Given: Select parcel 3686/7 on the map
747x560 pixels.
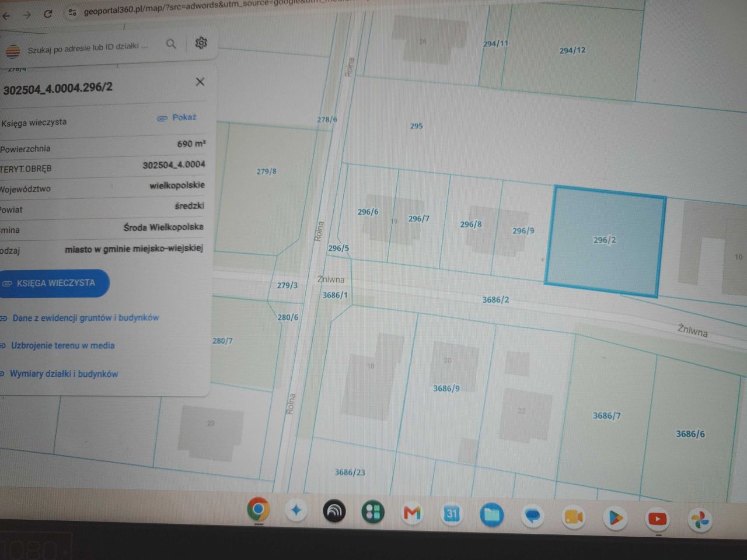Looking at the screenshot, I should pyautogui.click(x=608, y=414).
